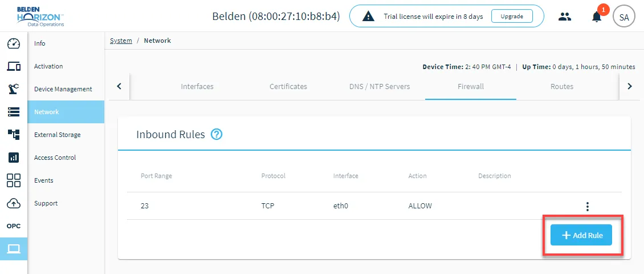Click the trial license expiry message

tap(433, 17)
